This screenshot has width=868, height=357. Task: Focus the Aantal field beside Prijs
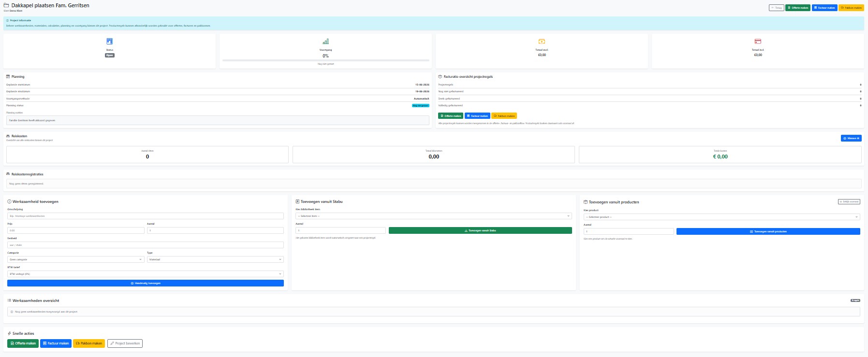(215, 230)
